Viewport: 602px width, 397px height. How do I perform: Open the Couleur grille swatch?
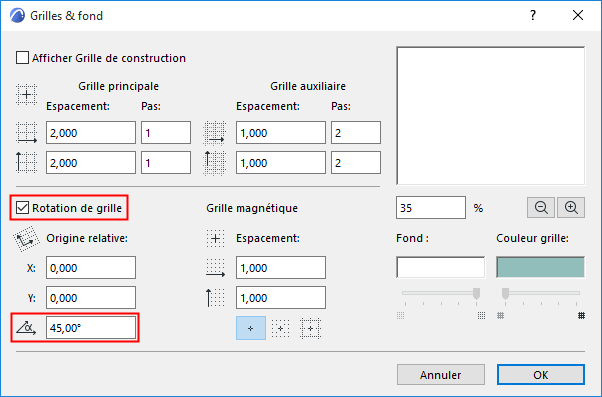click(x=540, y=267)
